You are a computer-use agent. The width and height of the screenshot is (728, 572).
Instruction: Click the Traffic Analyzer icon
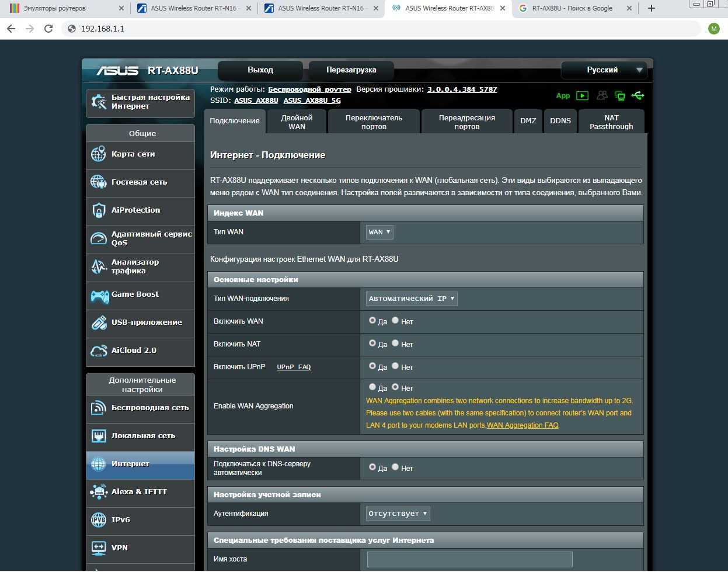coord(98,266)
